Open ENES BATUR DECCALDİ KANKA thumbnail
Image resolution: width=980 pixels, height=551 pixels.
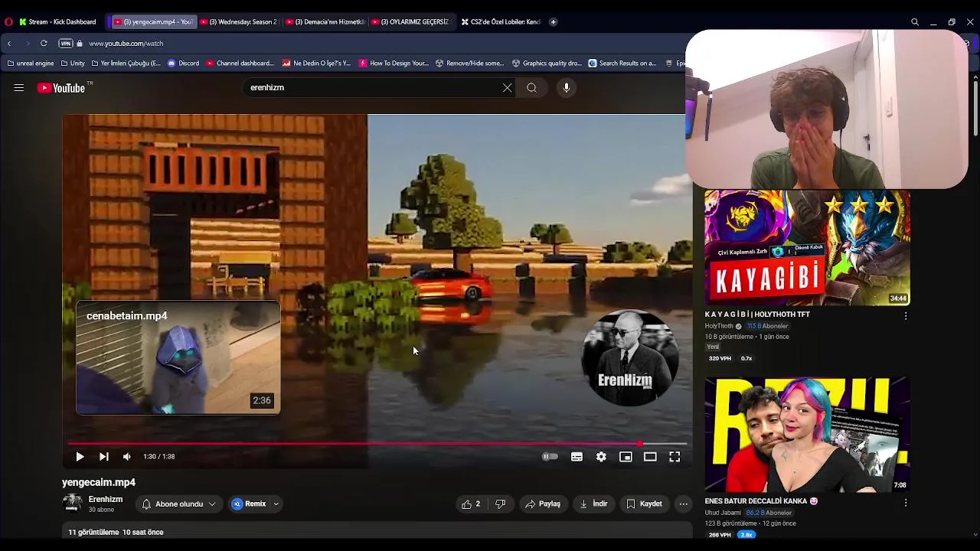pyautogui.click(x=807, y=434)
